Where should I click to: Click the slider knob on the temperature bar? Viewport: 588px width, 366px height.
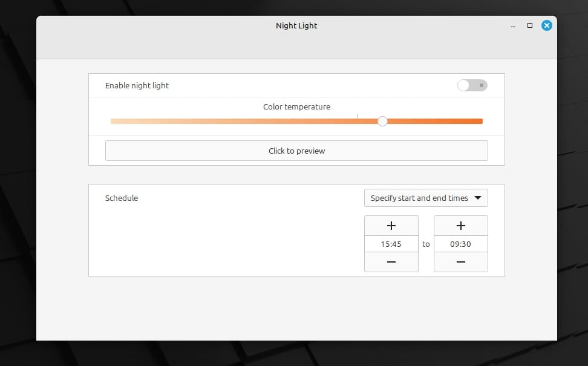pyautogui.click(x=382, y=121)
